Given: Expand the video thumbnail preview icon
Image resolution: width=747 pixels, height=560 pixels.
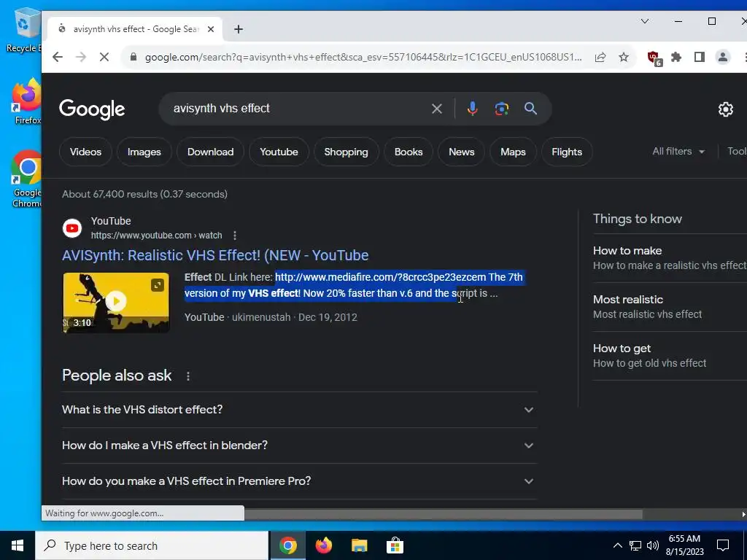Looking at the screenshot, I should [x=158, y=285].
